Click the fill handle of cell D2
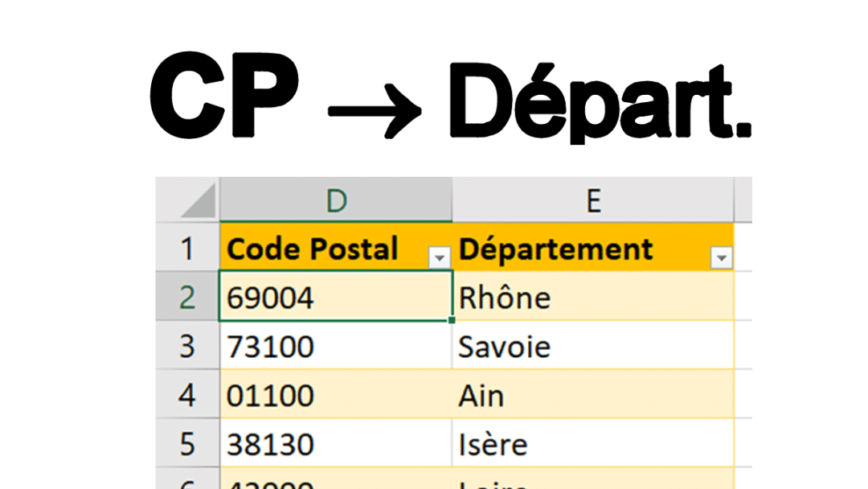The image size is (868, 489). [452, 320]
